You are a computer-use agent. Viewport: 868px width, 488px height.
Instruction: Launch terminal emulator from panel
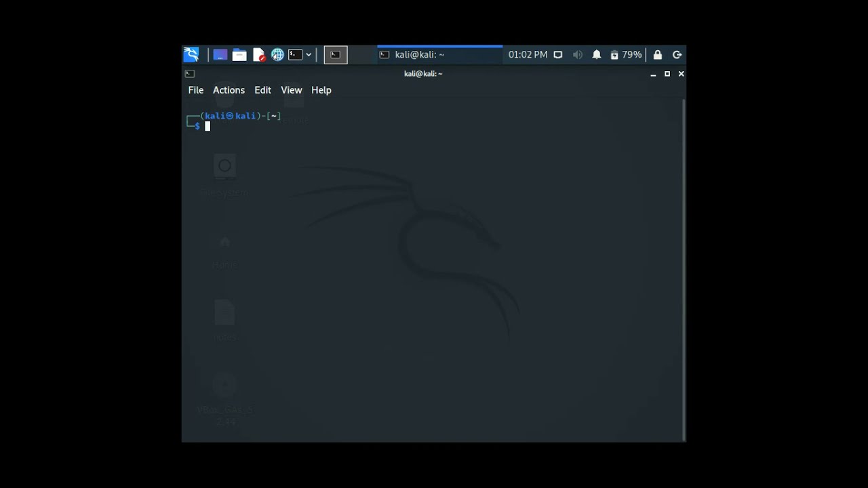click(295, 55)
